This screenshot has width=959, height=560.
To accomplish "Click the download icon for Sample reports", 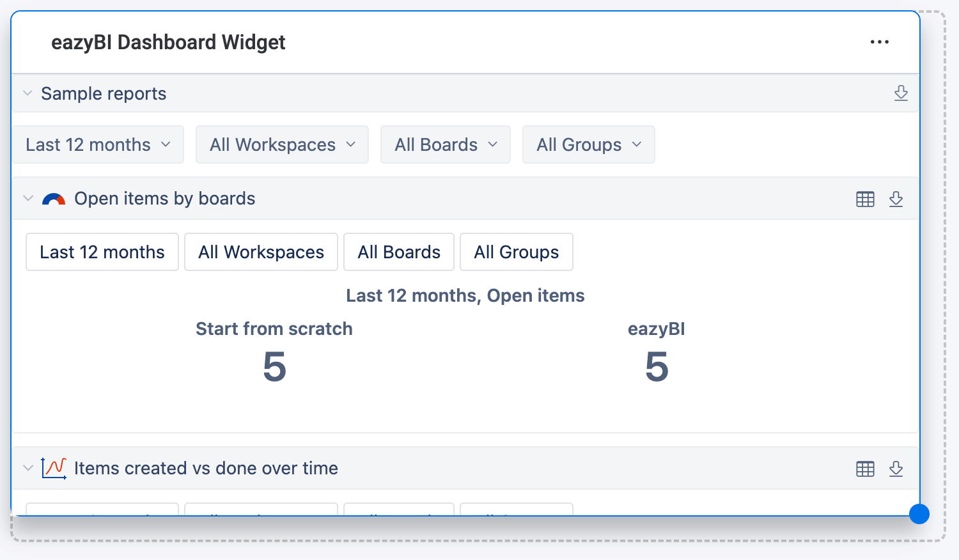I will click(x=901, y=93).
